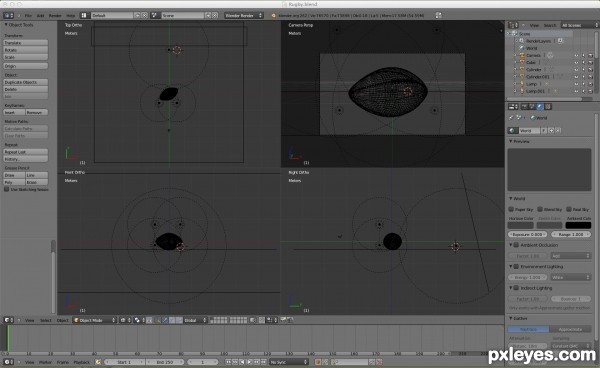Open the World properties tab icon

point(540,107)
